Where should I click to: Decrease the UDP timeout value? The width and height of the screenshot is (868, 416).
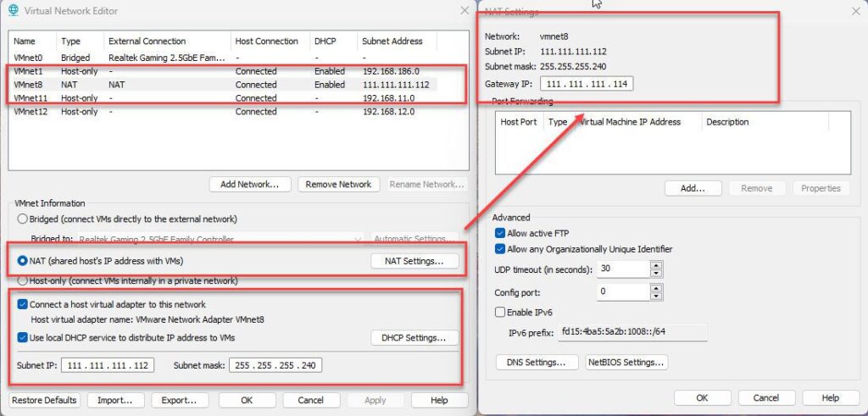point(656,274)
